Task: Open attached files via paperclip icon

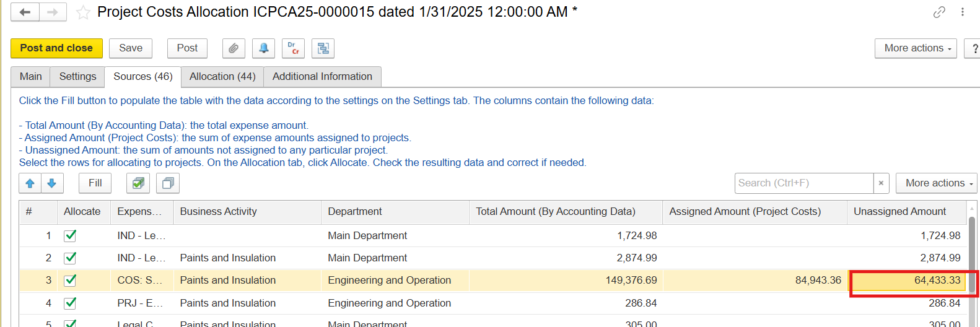Action: pyautogui.click(x=234, y=48)
